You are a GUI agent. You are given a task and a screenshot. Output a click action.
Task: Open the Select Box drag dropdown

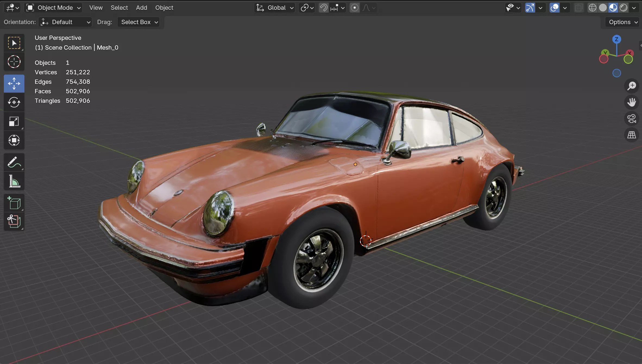(139, 22)
